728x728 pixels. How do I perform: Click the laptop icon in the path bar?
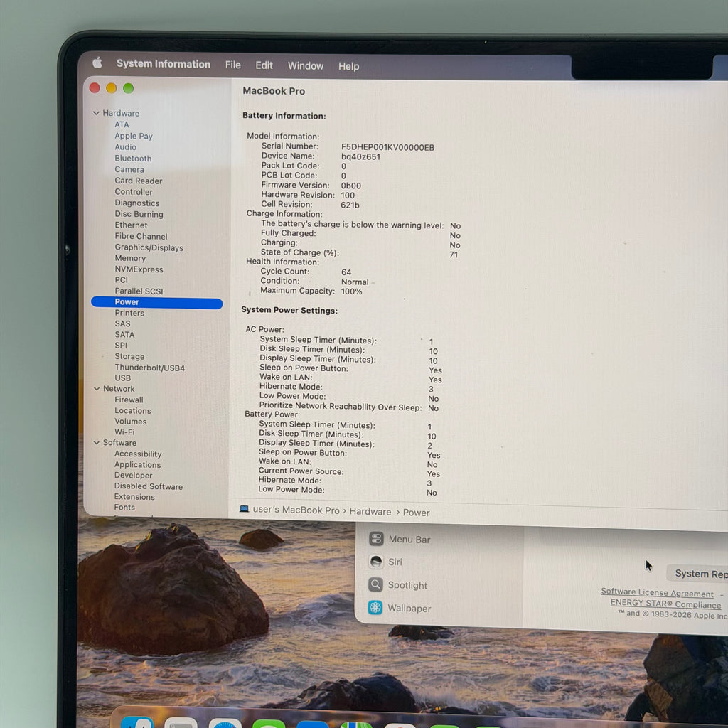245,509
